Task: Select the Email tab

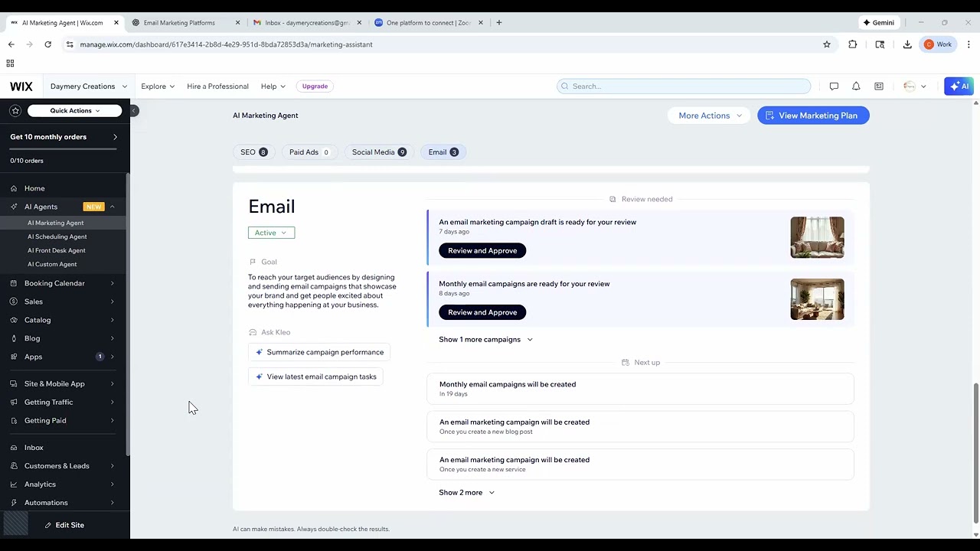Action: (443, 152)
